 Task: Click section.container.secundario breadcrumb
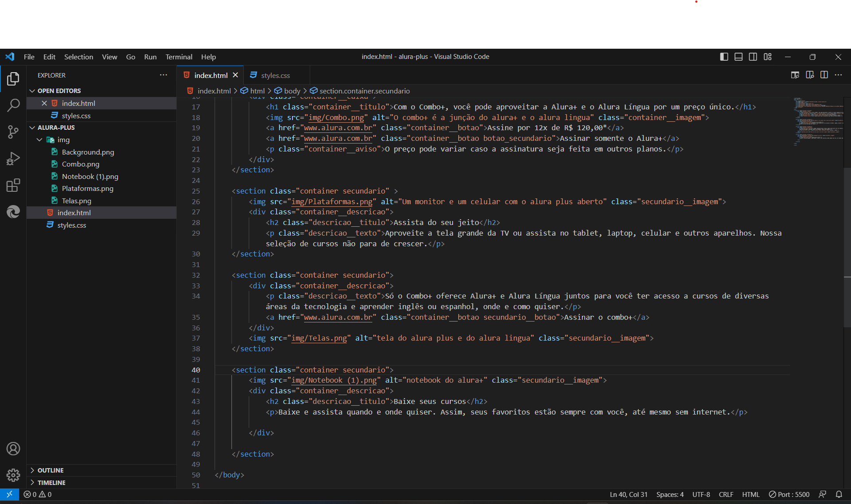(360, 91)
